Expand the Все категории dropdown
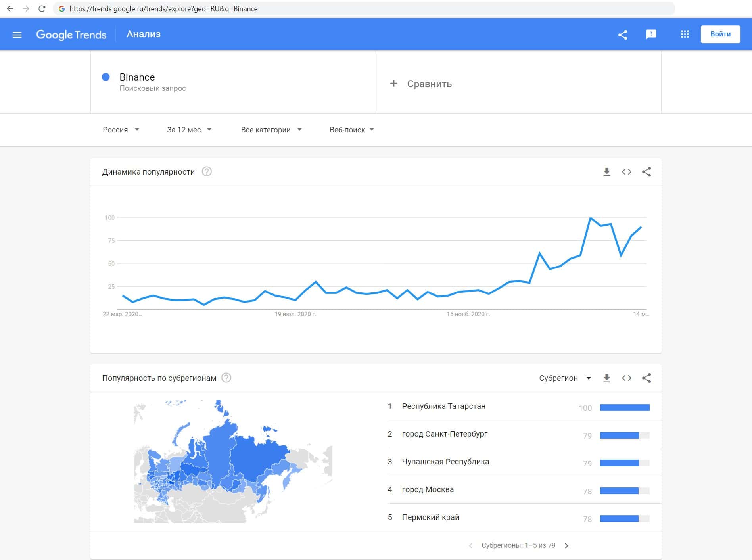Image resolution: width=752 pixels, height=560 pixels. coord(271,130)
